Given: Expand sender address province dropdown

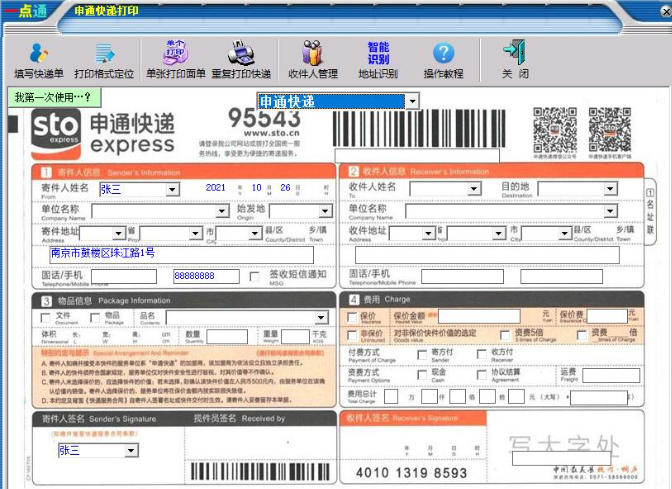Looking at the screenshot, I should click(x=119, y=234).
